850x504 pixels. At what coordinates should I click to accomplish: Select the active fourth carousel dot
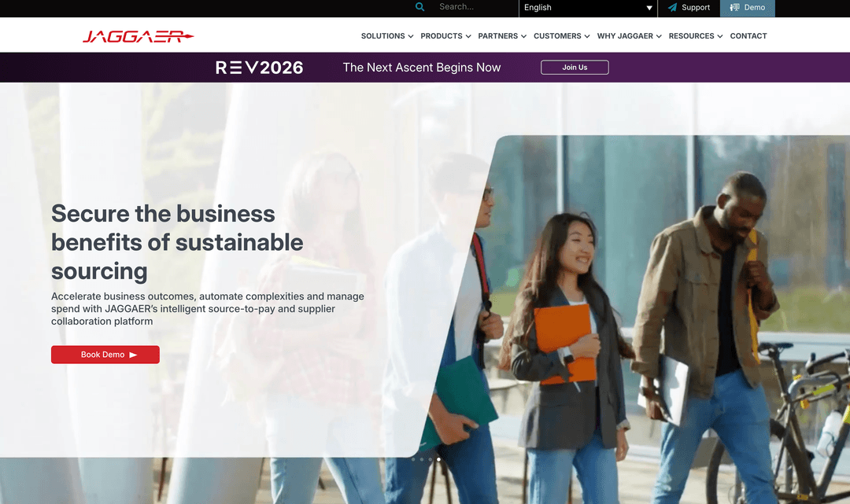click(438, 460)
